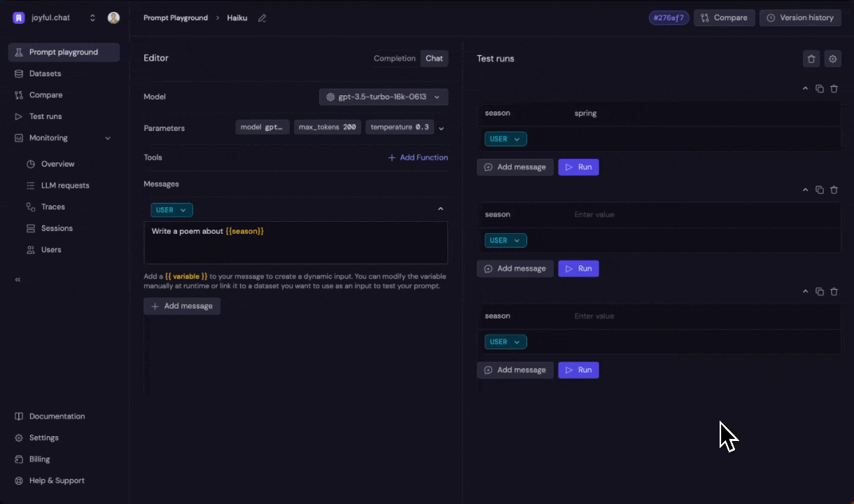Add message to the third test run
Viewport: 854px width, 504px height.
click(515, 370)
